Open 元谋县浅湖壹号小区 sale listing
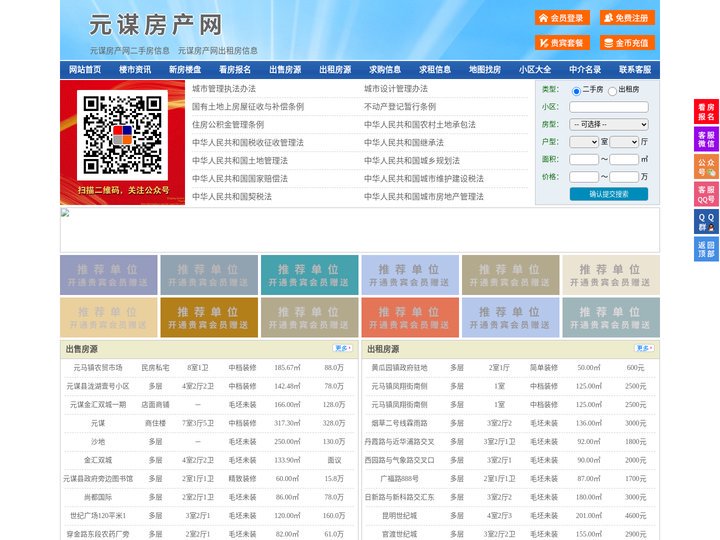The image size is (720, 540). pos(98,386)
